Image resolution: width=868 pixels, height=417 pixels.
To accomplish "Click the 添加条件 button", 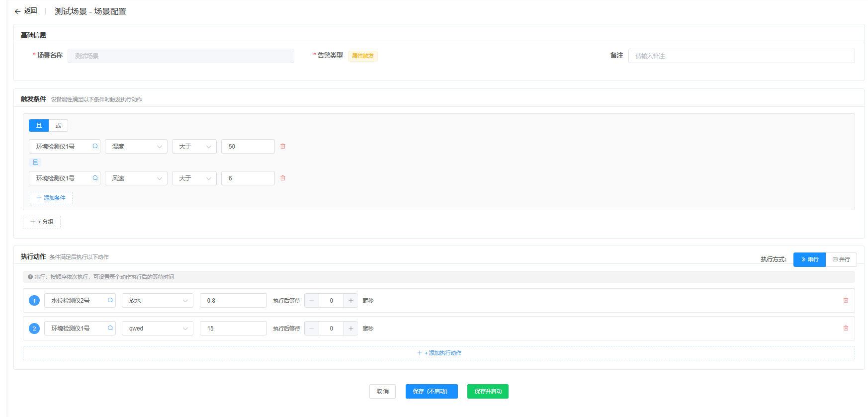I will tap(51, 198).
